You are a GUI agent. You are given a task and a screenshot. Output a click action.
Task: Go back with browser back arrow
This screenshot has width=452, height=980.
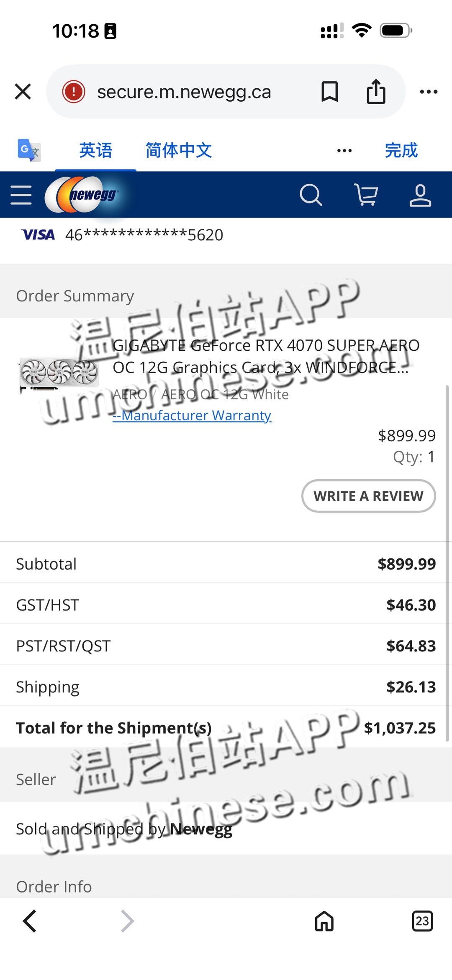tap(30, 921)
